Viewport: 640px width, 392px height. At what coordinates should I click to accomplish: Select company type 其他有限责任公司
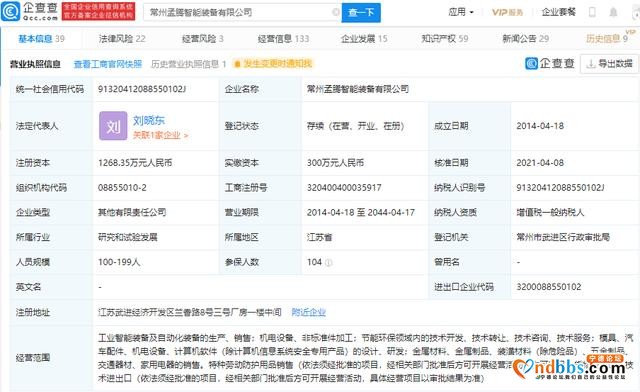[132, 212]
